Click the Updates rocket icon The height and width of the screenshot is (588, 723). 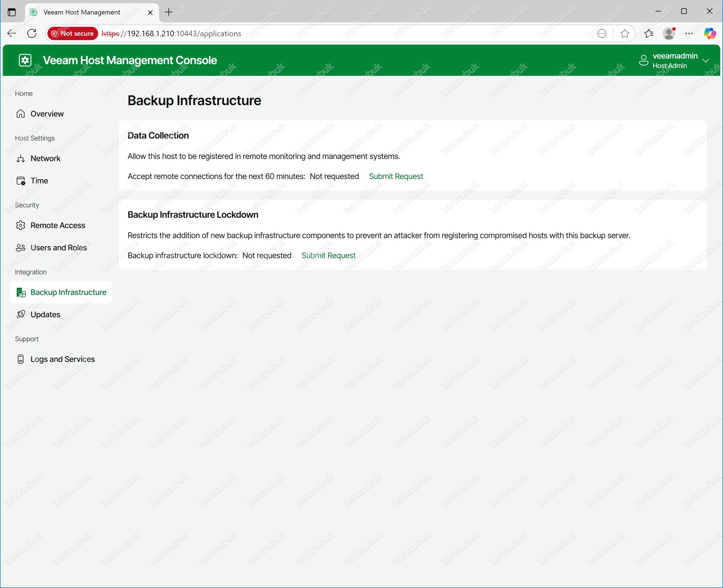click(21, 314)
